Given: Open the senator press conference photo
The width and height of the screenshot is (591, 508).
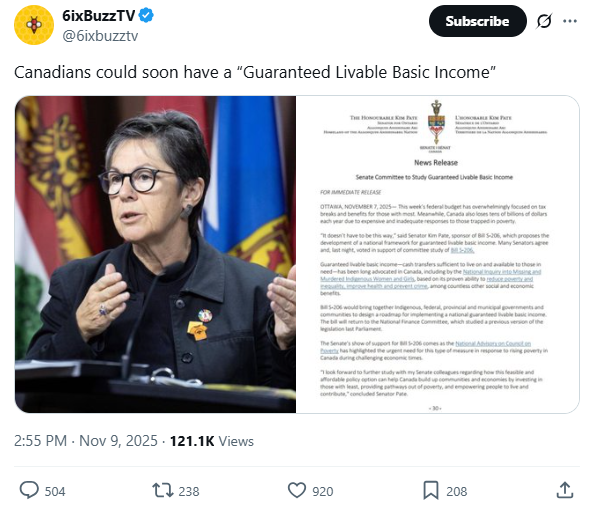Looking at the screenshot, I should coord(155,254).
